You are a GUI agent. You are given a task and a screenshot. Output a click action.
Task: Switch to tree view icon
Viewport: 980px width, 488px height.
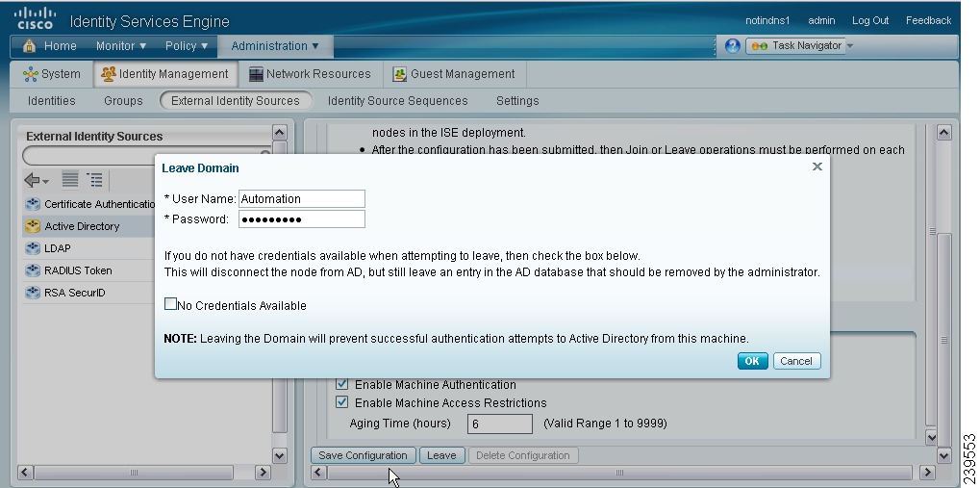tap(95, 180)
